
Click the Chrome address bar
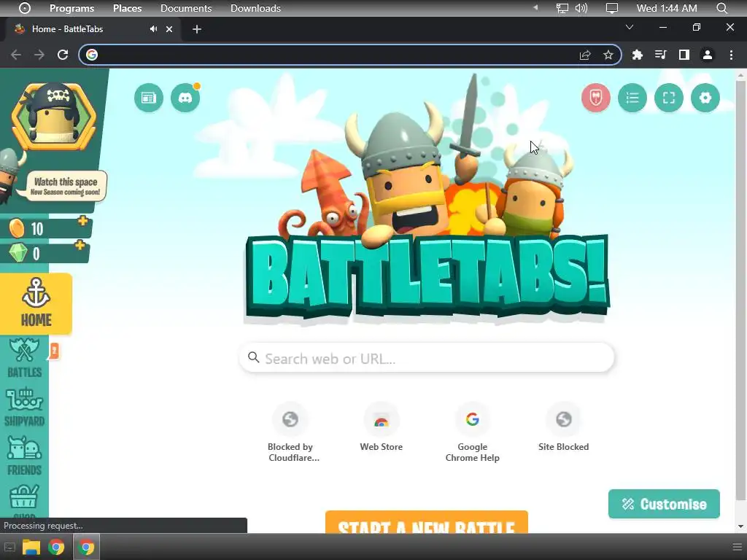[333, 55]
